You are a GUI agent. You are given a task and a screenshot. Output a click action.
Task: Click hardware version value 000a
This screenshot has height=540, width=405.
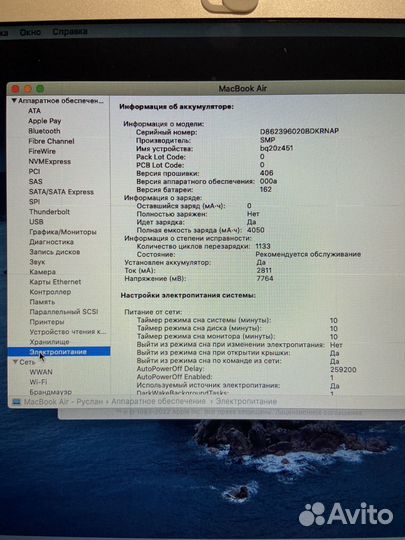268,181
